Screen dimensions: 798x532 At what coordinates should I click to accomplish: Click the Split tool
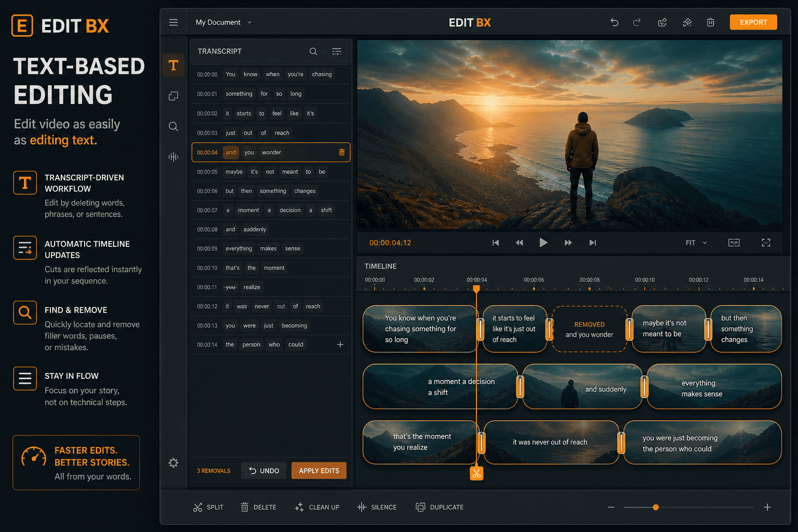click(x=208, y=507)
